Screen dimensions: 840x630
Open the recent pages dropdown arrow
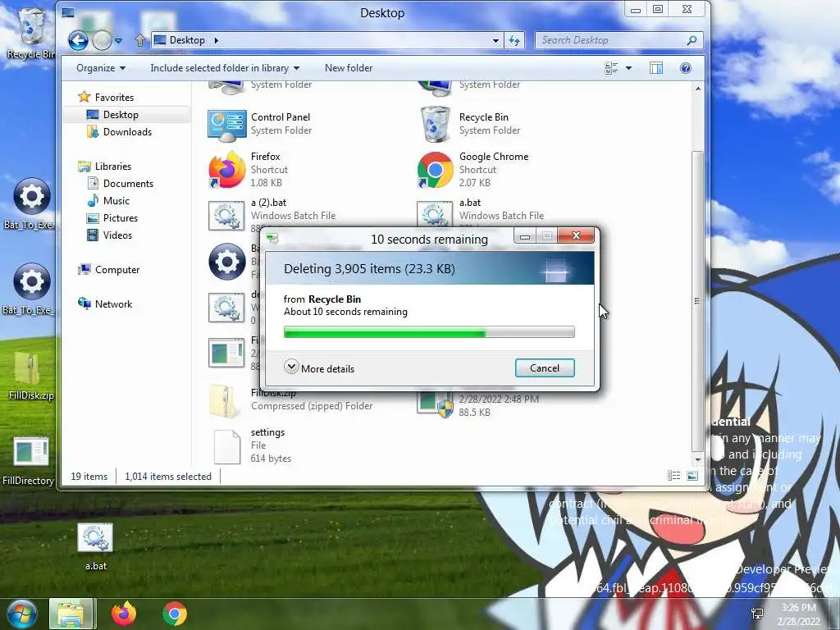click(x=118, y=41)
